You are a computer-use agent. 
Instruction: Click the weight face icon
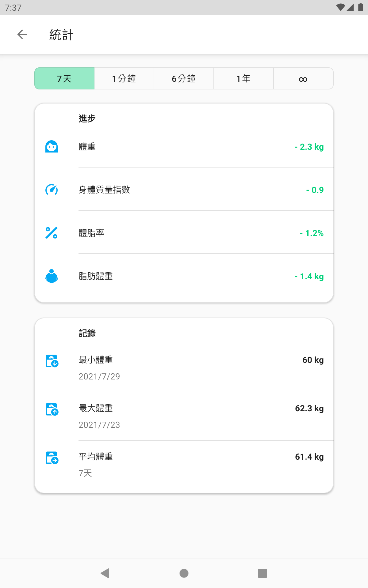coord(52,147)
